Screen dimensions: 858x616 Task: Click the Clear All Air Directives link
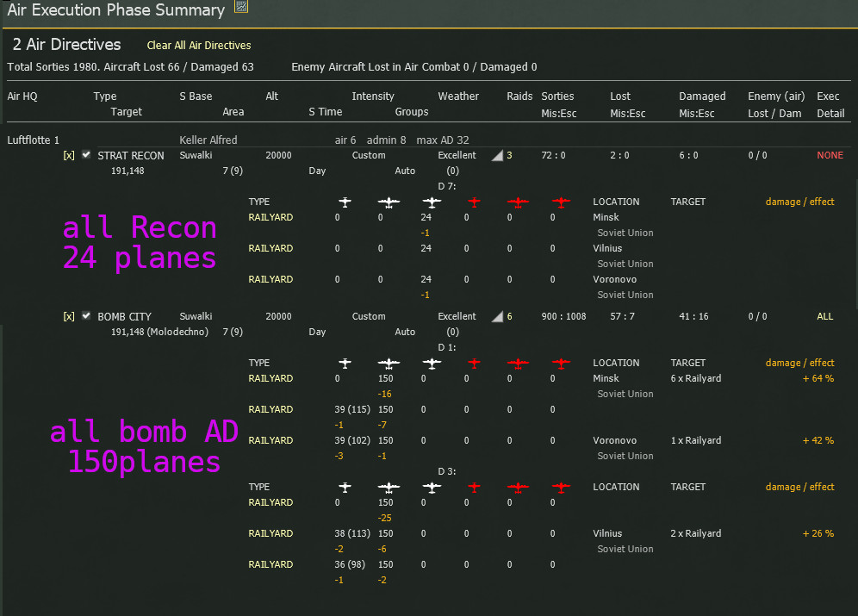pyautogui.click(x=199, y=46)
